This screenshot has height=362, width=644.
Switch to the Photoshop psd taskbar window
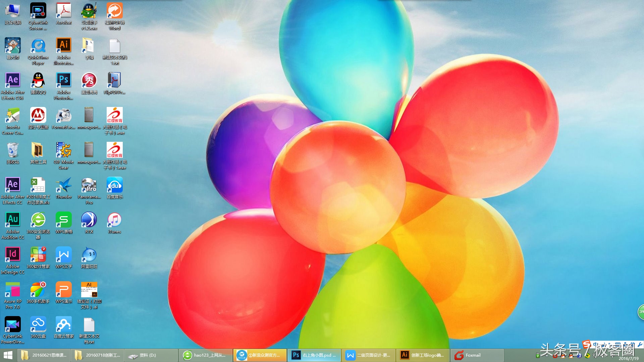pyautogui.click(x=314, y=355)
